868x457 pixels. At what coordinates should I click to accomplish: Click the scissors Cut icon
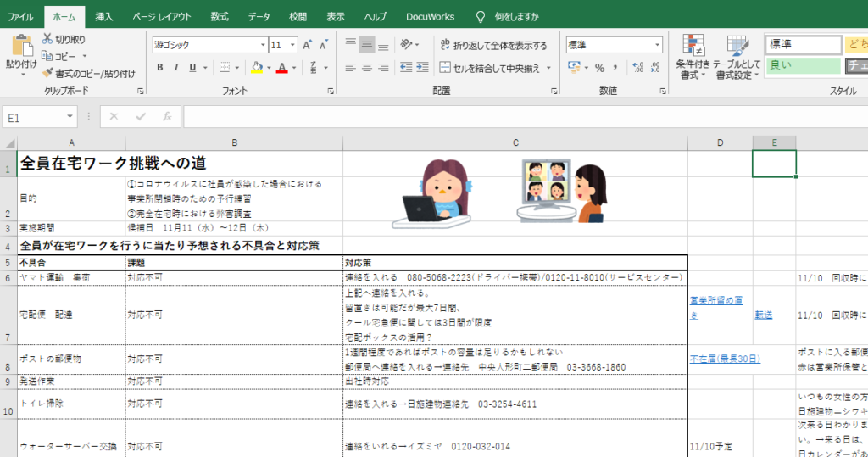(x=47, y=39)
